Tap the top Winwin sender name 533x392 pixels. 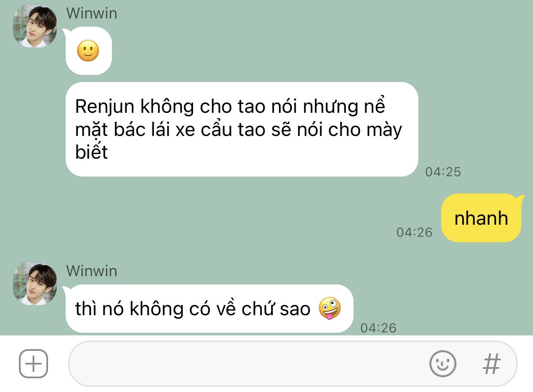coord(91,13)
